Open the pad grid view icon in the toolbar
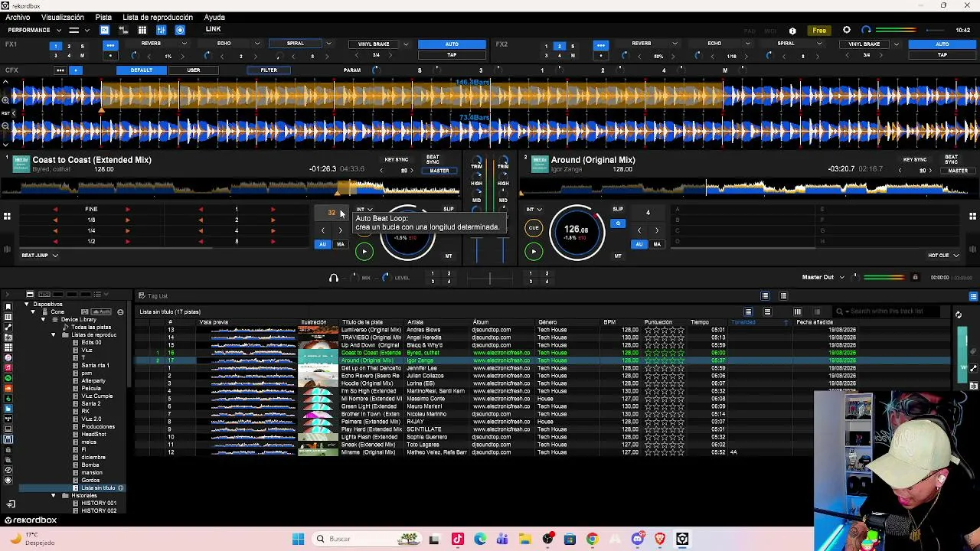This screenshot has height=551, width=980. tap(142, 30)
